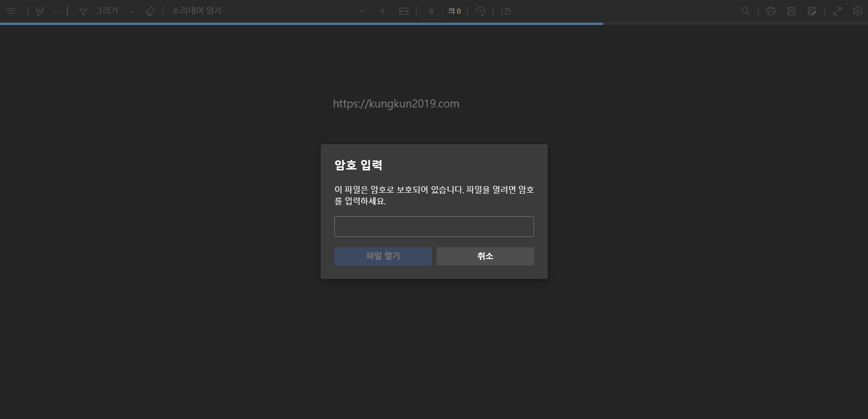Start 소리내어 읽기 read aloud
The image size is (868, 419).
196,10
